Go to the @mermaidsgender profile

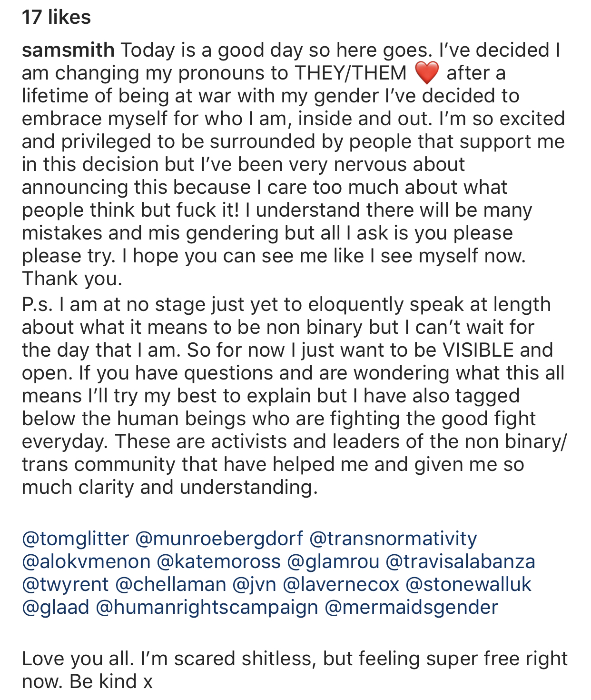point(411,607)
